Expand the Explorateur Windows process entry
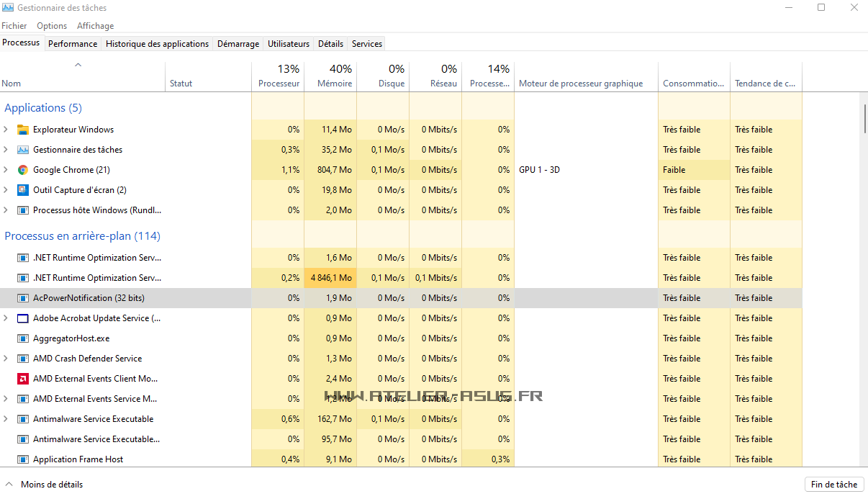Screen dimensions: 868x499 tap(6, 130)
